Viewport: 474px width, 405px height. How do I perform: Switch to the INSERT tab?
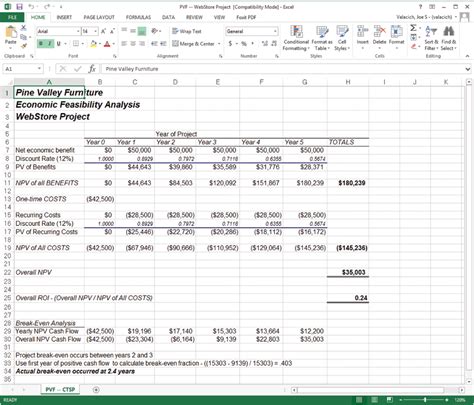64,17
